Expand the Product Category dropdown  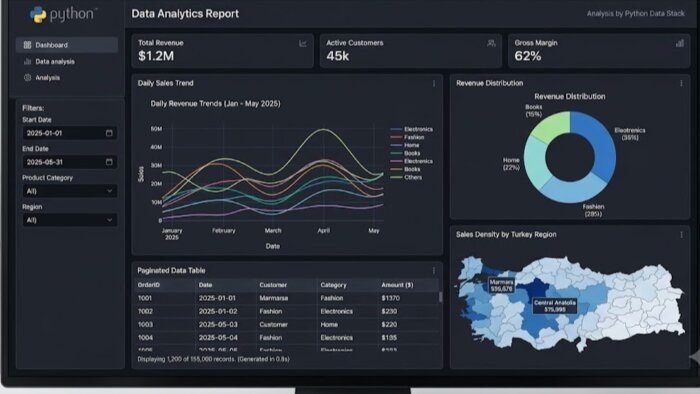(70, 191)
